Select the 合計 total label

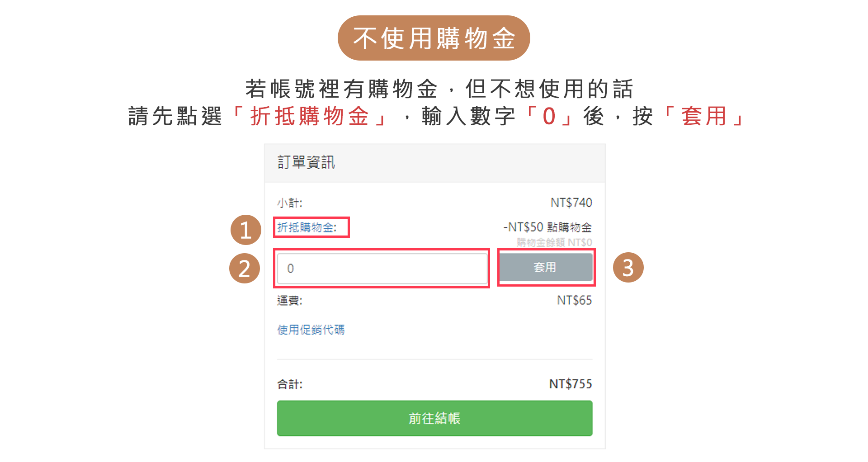coord(290,384)
